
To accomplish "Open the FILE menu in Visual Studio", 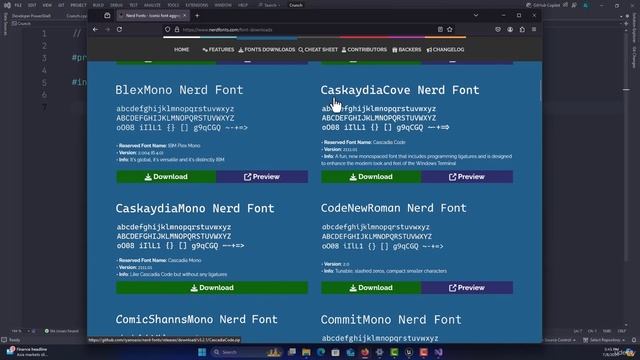I will (x=18, y=5).
